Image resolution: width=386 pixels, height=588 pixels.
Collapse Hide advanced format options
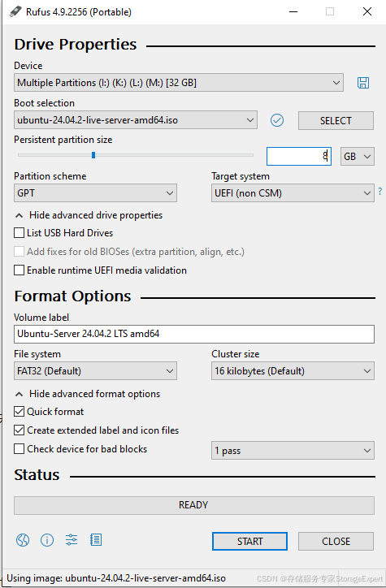tap(88, 394)
